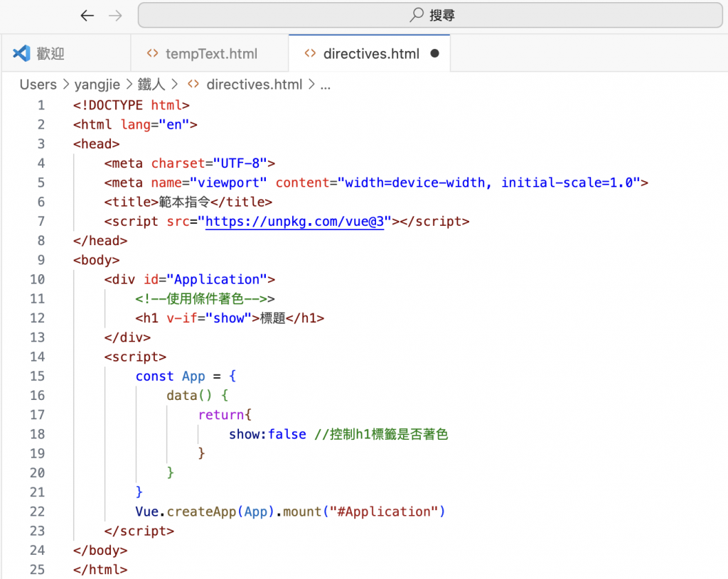Image resolution: width=728 pixels, height=579 pixels.
Task: Go forward with the right arrow
Action: (x=115, y=16)
